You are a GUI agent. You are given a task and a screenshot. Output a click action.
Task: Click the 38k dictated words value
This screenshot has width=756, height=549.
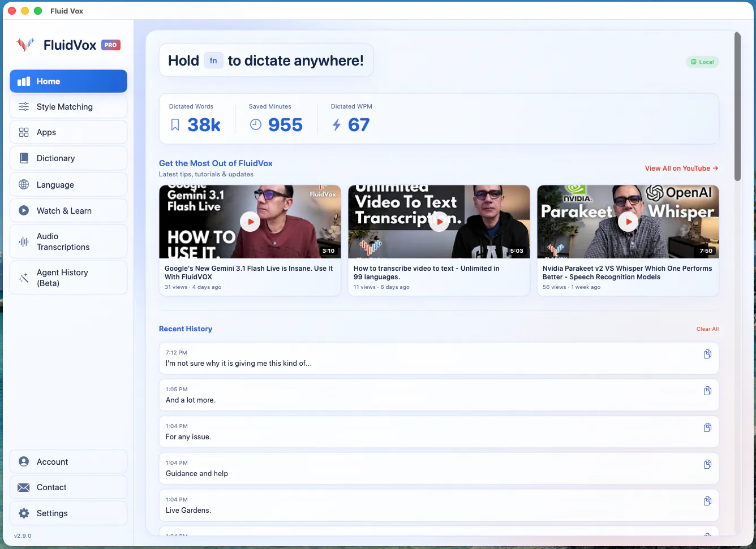(x=204, y=125)
